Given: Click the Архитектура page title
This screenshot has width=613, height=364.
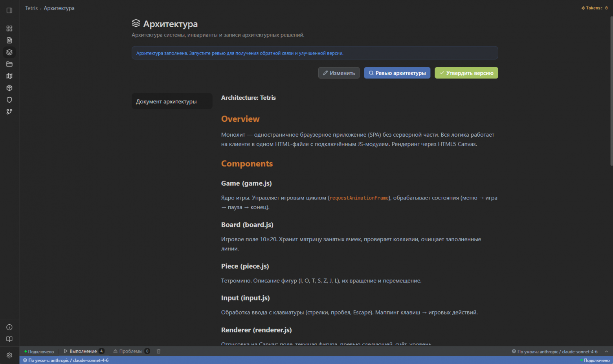Looking at the screenshot, I should (171, 24).
